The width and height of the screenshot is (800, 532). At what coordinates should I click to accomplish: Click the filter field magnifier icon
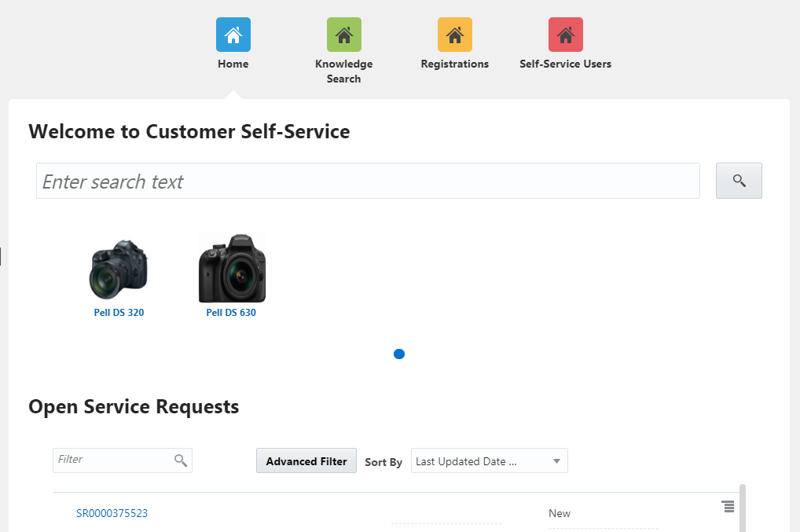pos(181,460)
